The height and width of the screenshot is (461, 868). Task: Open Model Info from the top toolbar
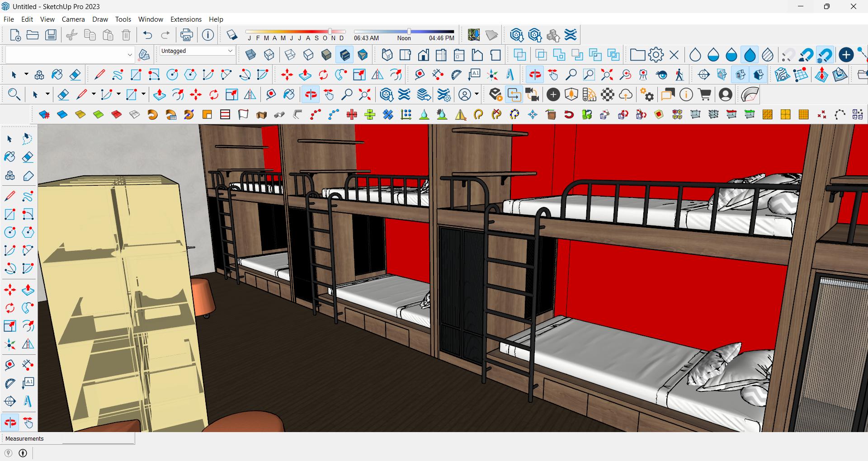point(208,35)
